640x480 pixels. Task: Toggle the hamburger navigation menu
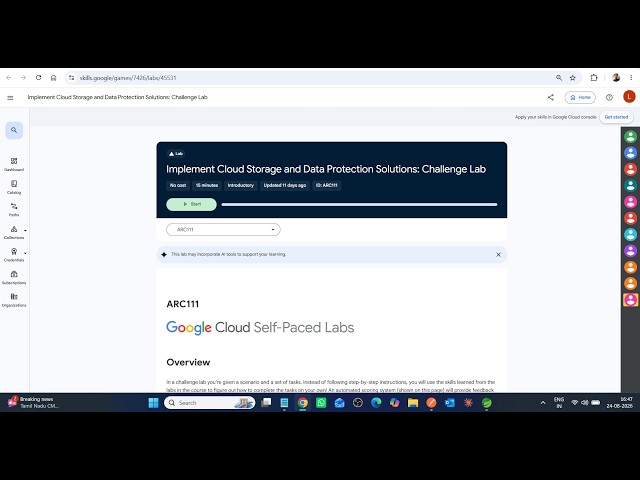click(x=10, y=98)
